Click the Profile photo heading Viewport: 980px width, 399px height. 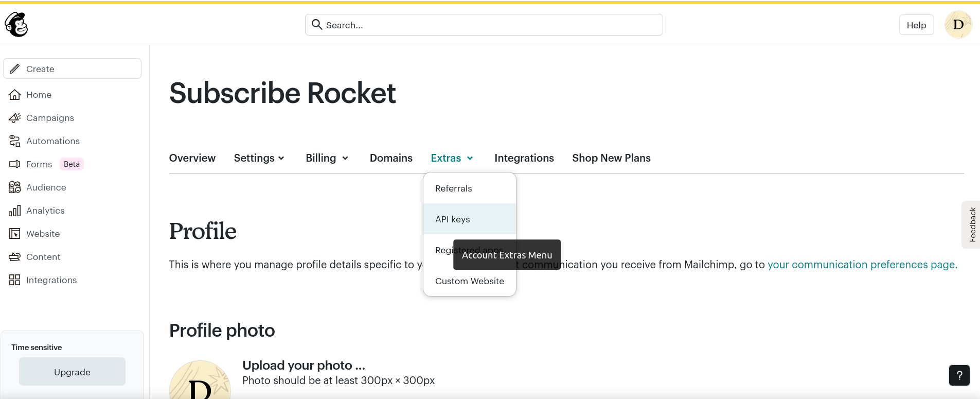click(222, 331)
